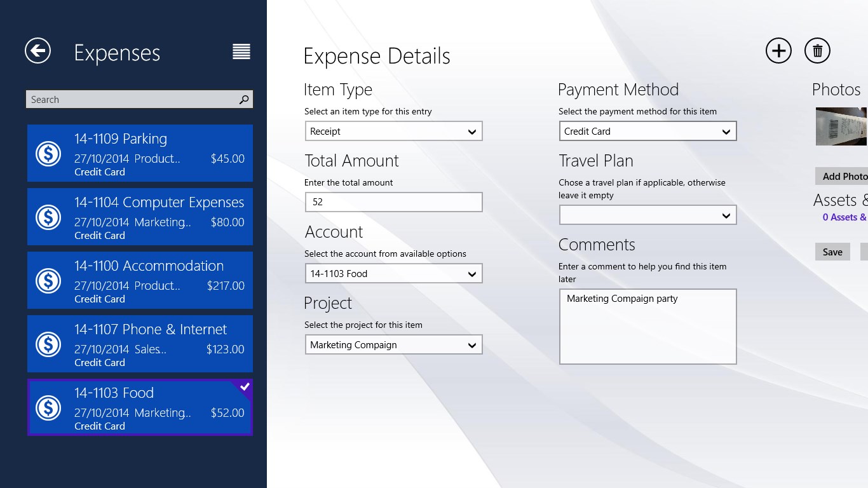Select the 14-1109 Parking expense
The image size is (868, 488).
point(140,153)
